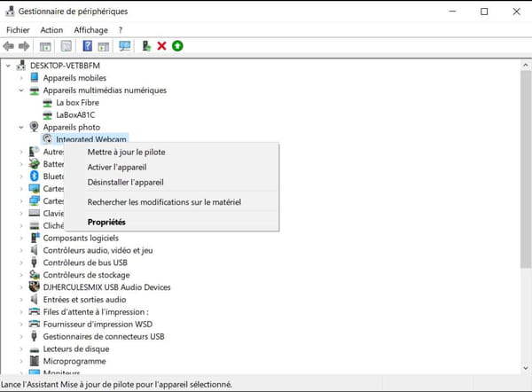The image size is (532, 392).
Task: Expand Gestionnaires de connecteurs USB
Action: (21, 337)
